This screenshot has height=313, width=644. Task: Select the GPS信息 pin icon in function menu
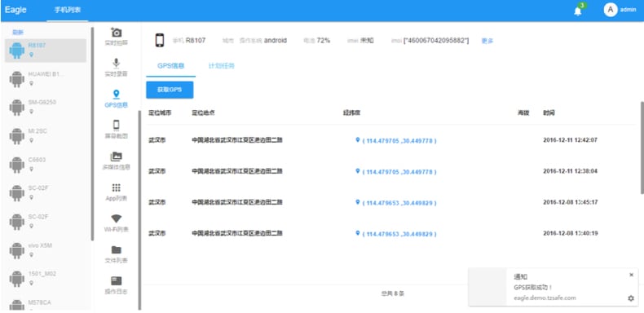(x=117, y=94)
